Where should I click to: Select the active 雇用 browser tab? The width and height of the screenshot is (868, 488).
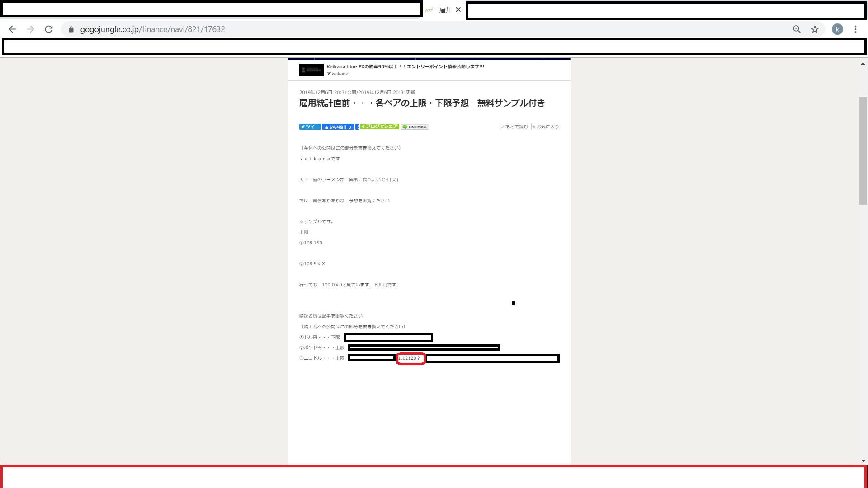(441, 9)
